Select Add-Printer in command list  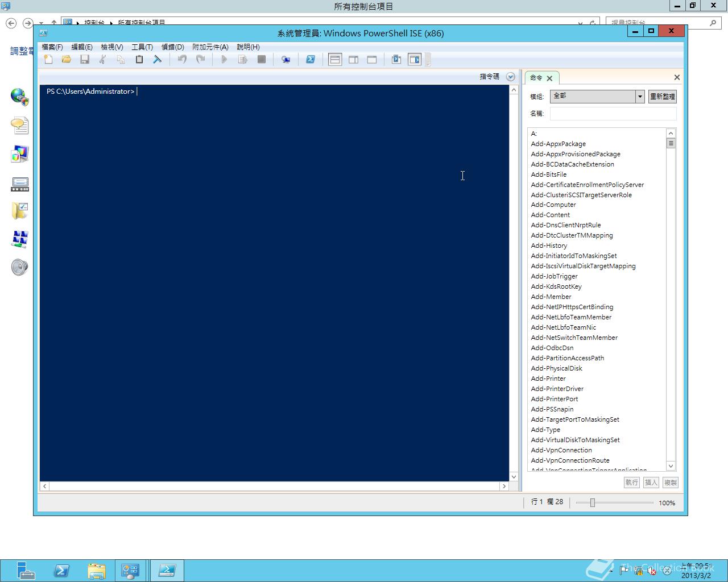(548, 379)
